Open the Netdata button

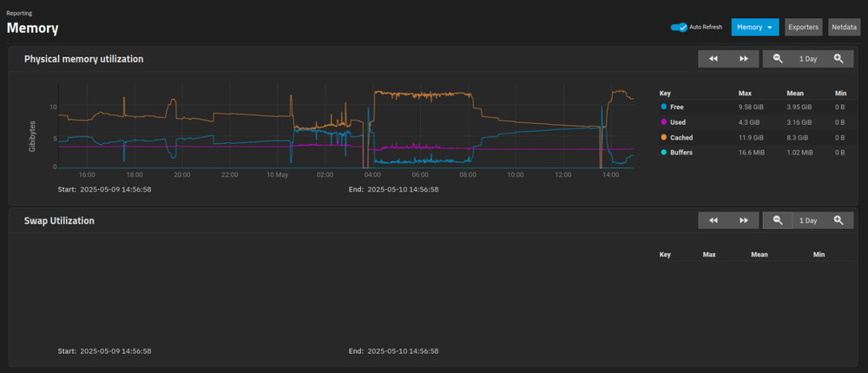point(845,27)
